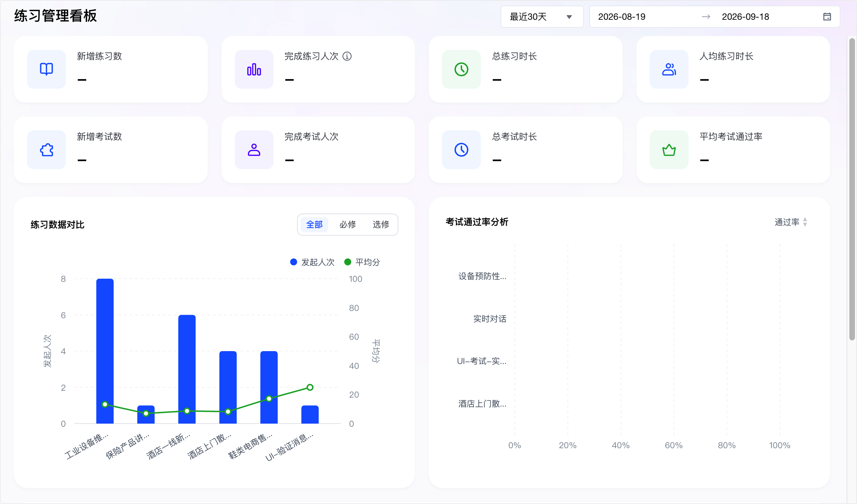Click the crown icon on 平均考试通过率 card

point(669,150)
